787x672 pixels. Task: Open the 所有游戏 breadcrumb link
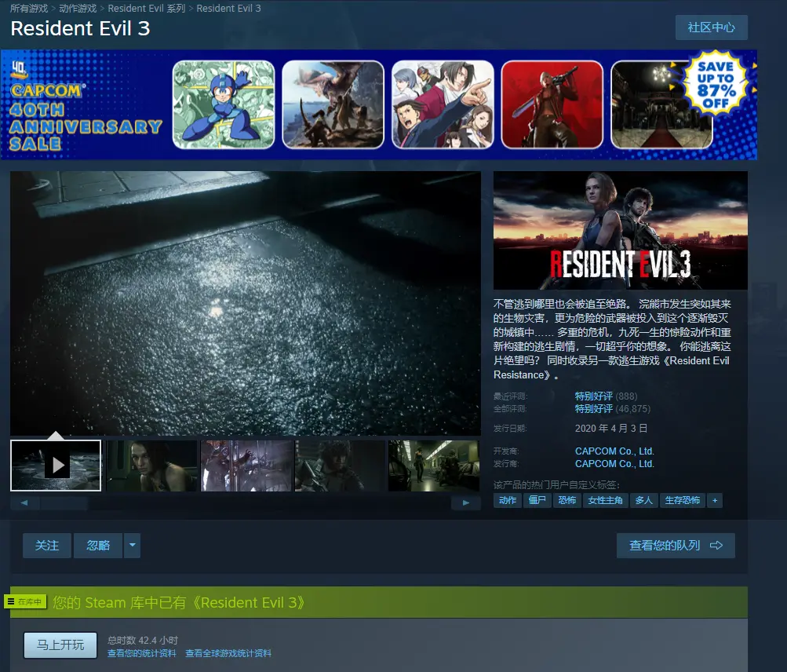pyautogui.click(x=29, y=9)
